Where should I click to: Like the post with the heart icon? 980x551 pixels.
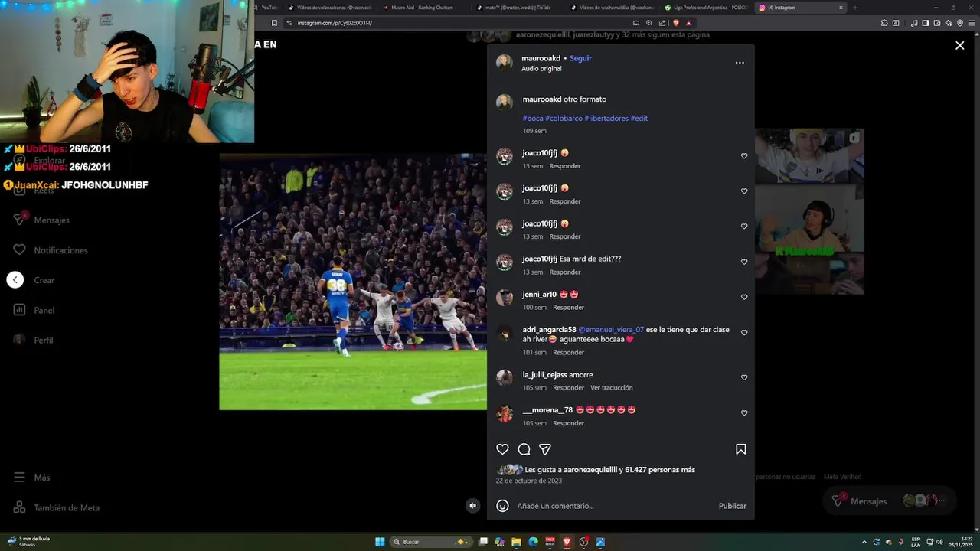click(502, 449)
